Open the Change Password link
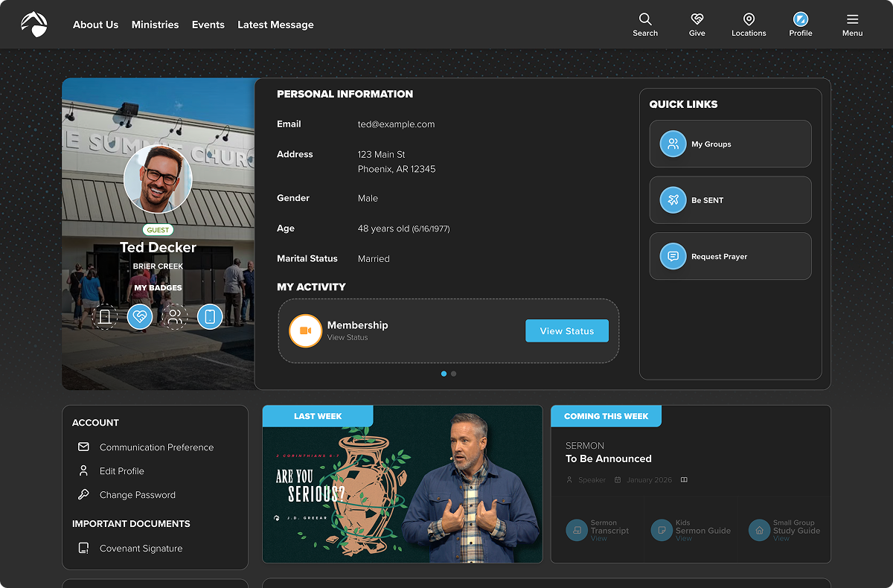 pyautogui.click(x=138, y=495)
